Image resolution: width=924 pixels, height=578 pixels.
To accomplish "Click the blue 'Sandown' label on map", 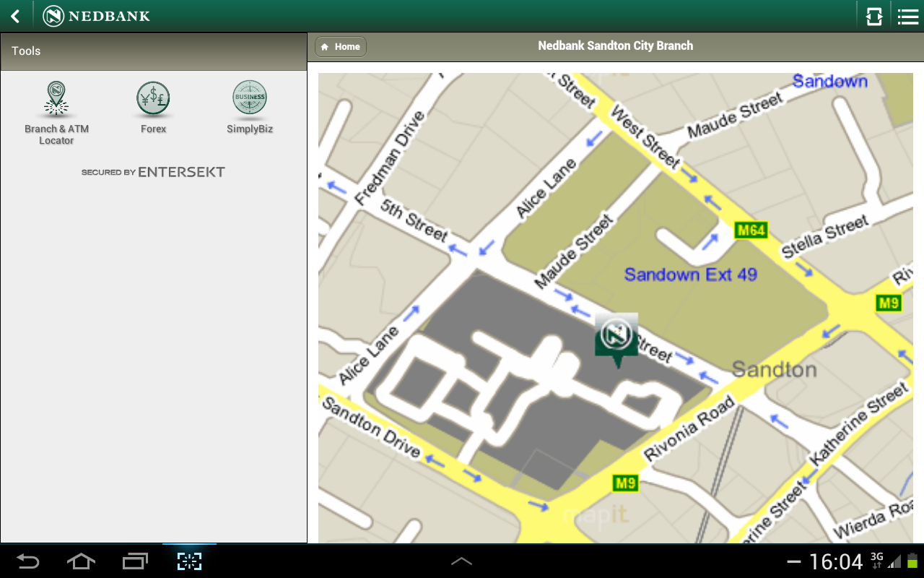I will [x=830, y=81].
